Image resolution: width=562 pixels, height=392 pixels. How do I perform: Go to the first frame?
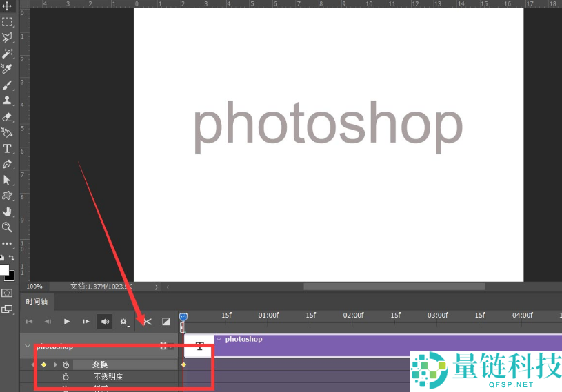[29, 321]
